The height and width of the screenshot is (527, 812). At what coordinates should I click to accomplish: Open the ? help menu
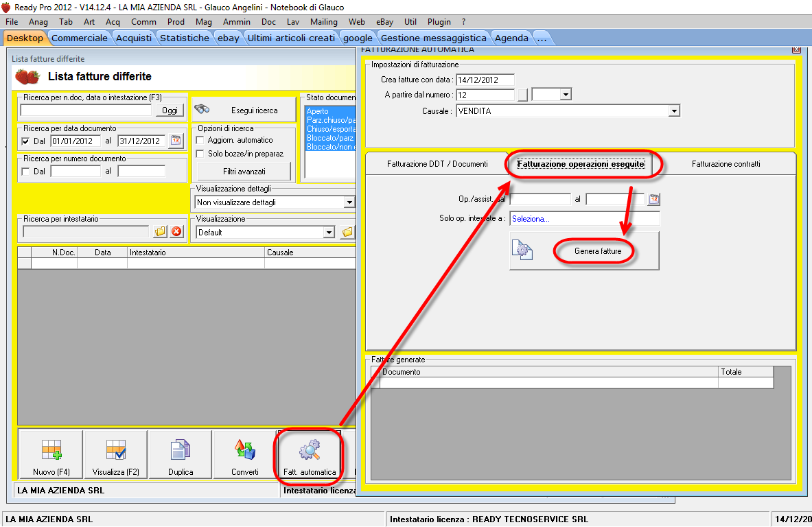pyautogui.click(x=463, y=22)
